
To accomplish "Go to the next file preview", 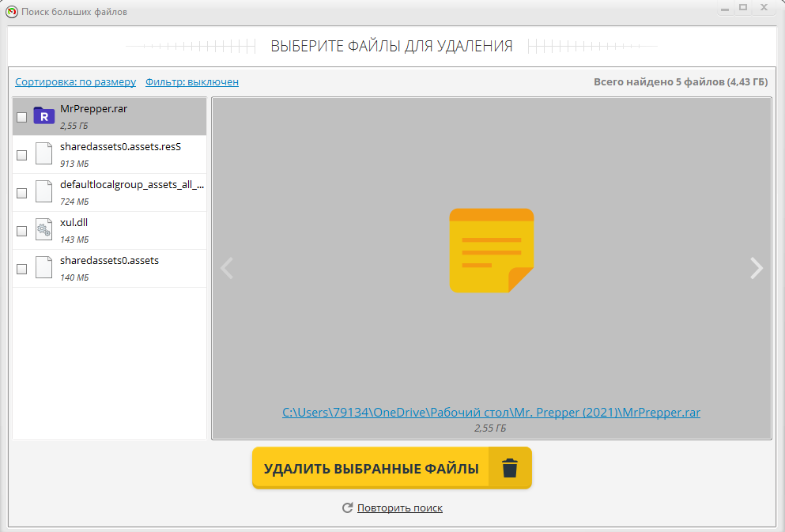I will (757, 268).
